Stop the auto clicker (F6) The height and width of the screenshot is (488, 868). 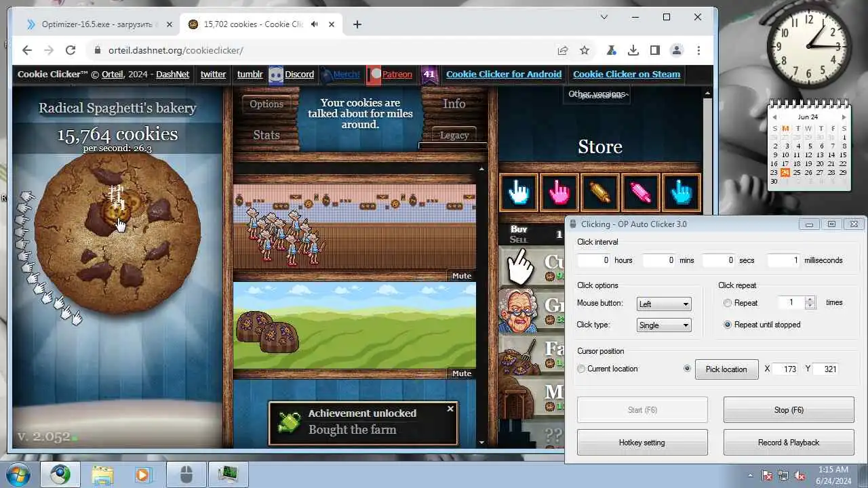(789, 410)
